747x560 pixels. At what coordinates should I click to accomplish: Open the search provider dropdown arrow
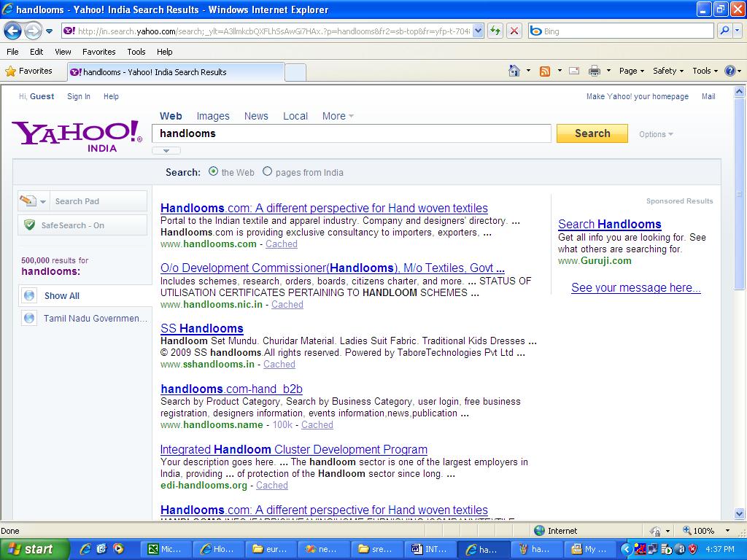[738, 31]
